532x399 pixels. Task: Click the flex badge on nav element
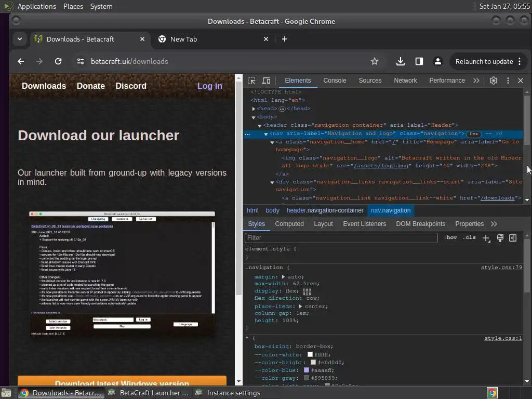[474, 134]
